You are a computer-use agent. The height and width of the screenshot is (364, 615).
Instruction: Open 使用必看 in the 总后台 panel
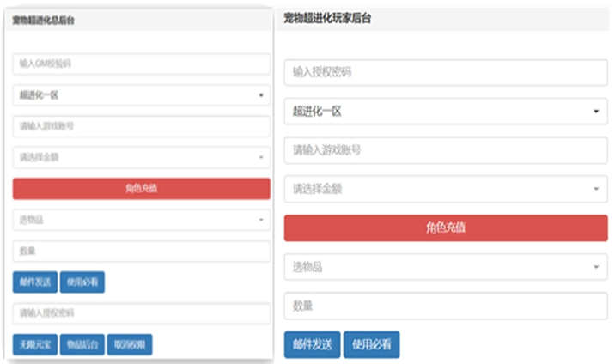point(82,282)
